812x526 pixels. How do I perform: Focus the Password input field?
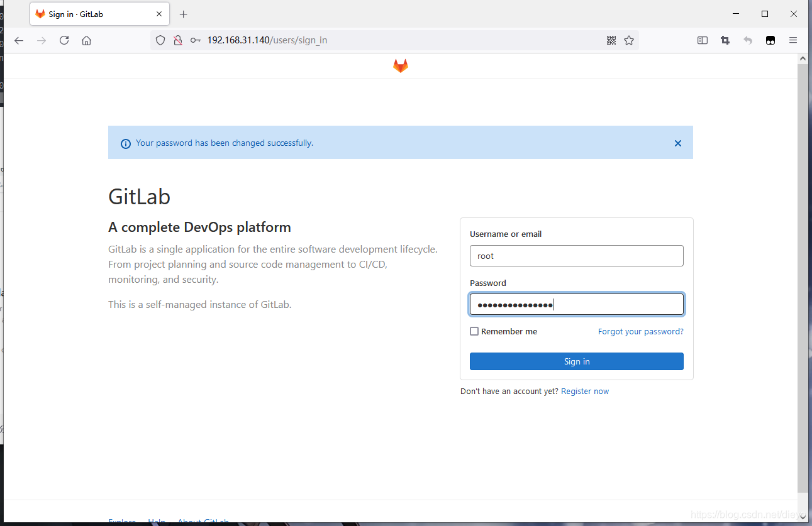(577, 305)
